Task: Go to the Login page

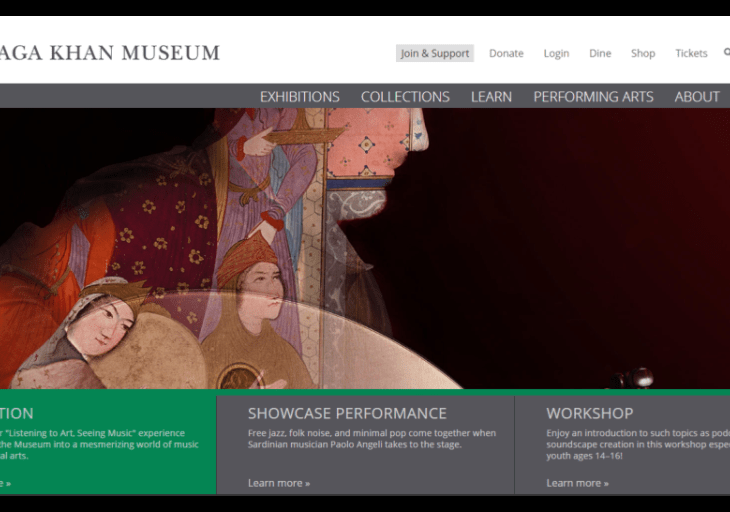Action: (556, 53)
